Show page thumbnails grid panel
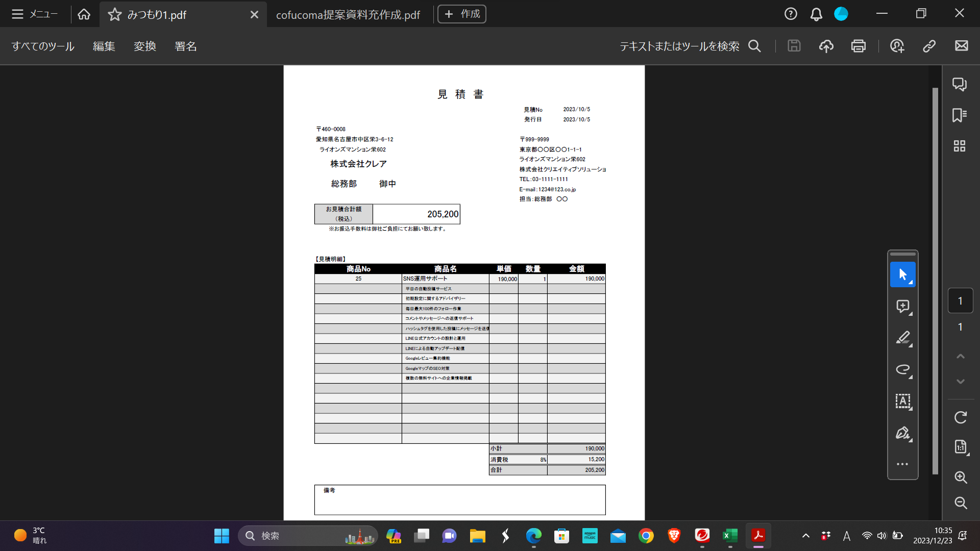980x551 pixels. 959,146
